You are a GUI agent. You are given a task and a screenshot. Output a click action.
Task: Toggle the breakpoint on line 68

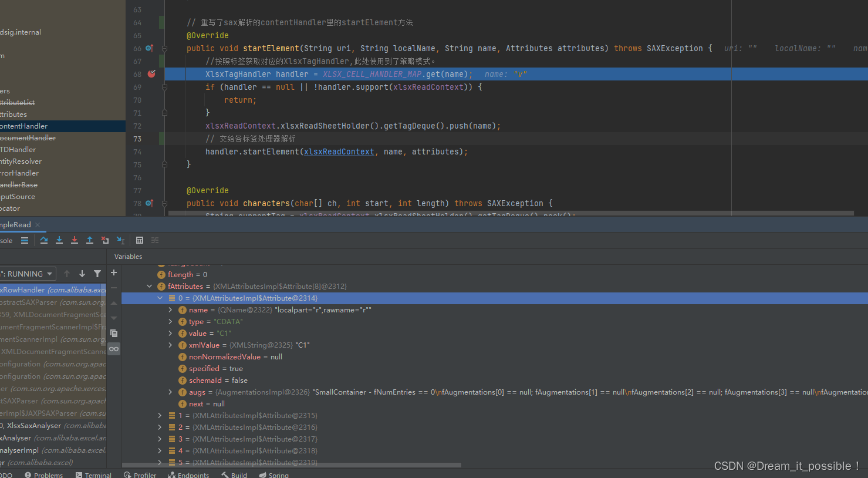pos(151,74)
